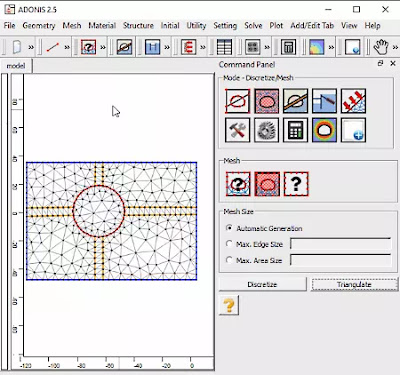400x375 pixels.
Task: Click the calculator solve mode icon
Action: point(295,130)
